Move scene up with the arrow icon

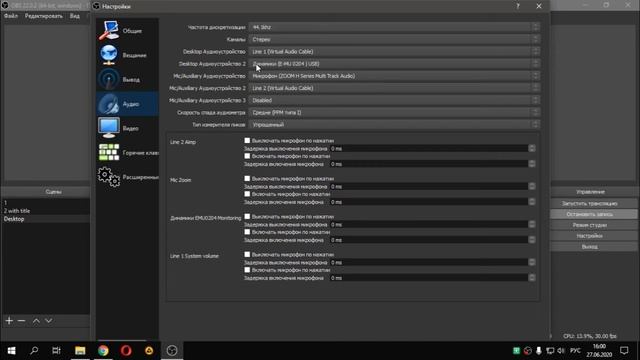point(36,321)
